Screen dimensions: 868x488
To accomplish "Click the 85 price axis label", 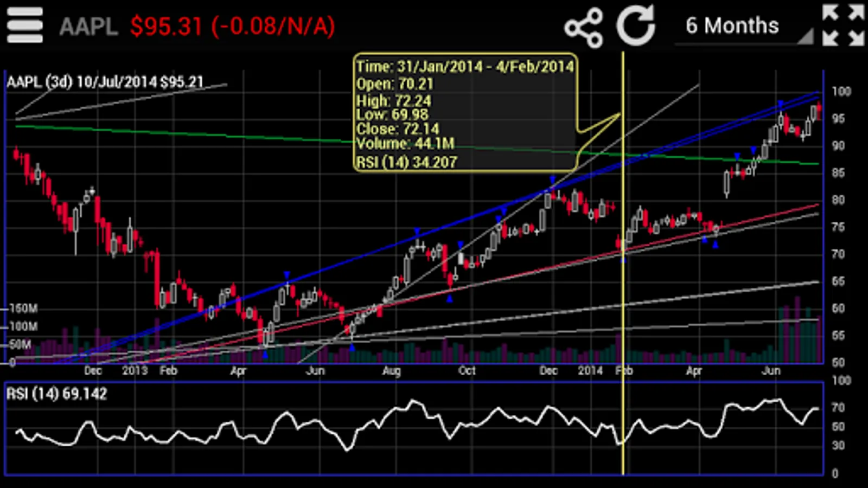I will click(x=839, y=173).
